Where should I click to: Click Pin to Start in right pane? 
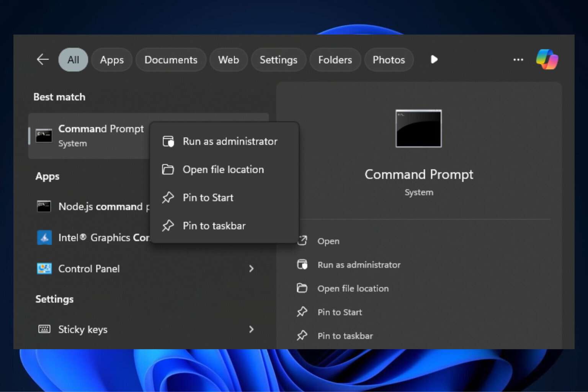pyautogui.click(x=340, y=312)
